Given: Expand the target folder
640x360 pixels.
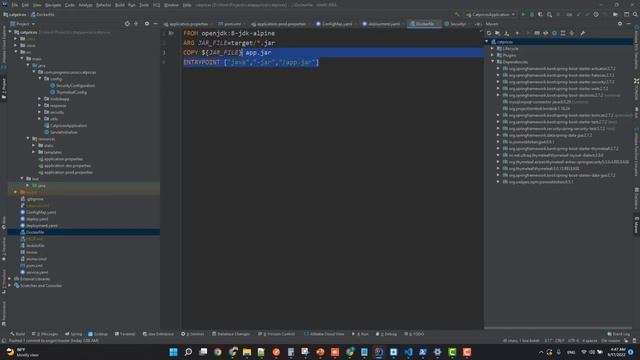Looking at the screenshot, I should pos(16,192).
